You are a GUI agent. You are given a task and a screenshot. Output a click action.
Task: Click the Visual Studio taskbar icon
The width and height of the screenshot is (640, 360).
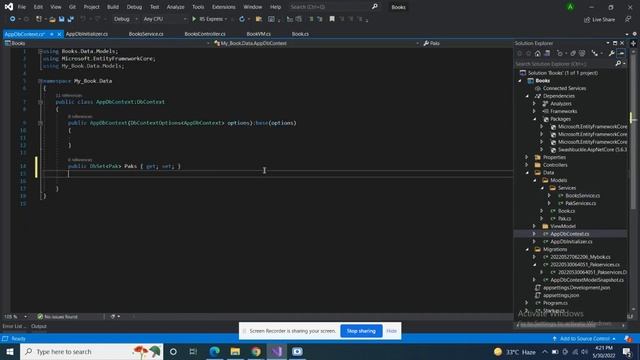click(x=277, y=351)
